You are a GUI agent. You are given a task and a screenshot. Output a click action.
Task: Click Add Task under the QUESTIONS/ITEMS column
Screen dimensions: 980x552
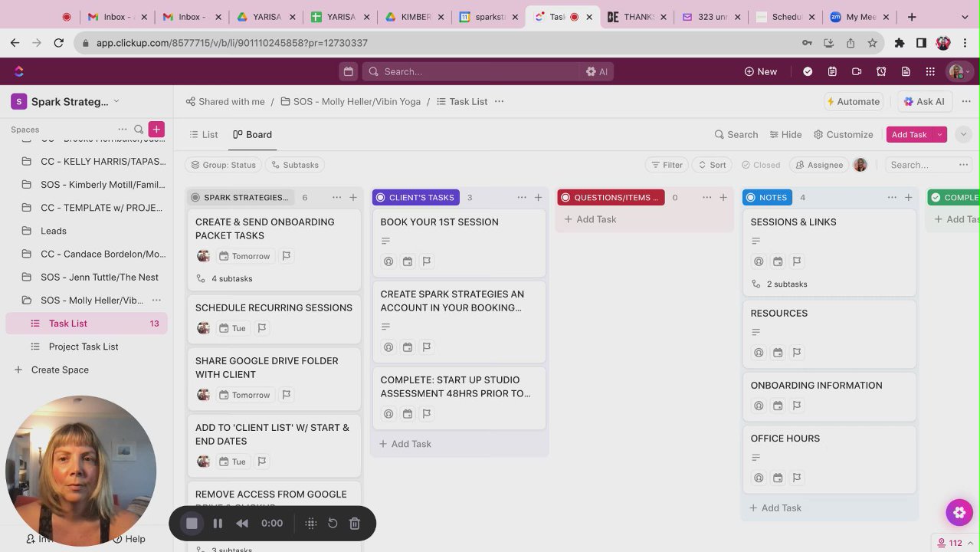click(x=590, y=219)
